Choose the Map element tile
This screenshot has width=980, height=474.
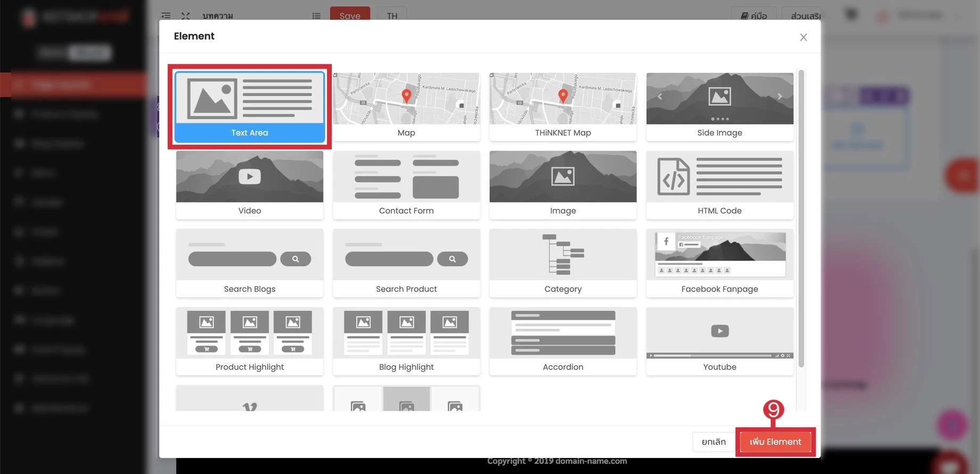pos(406,107)
